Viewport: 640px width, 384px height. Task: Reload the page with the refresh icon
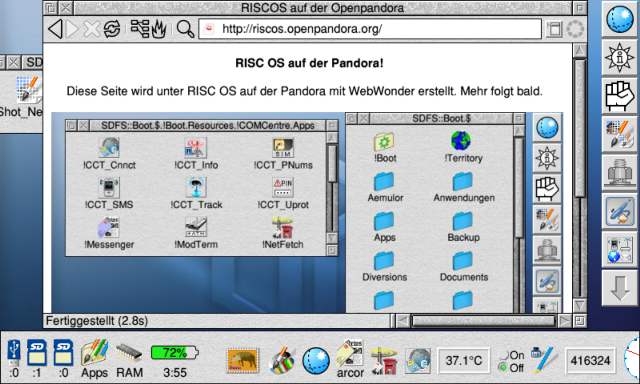(112, 29)
